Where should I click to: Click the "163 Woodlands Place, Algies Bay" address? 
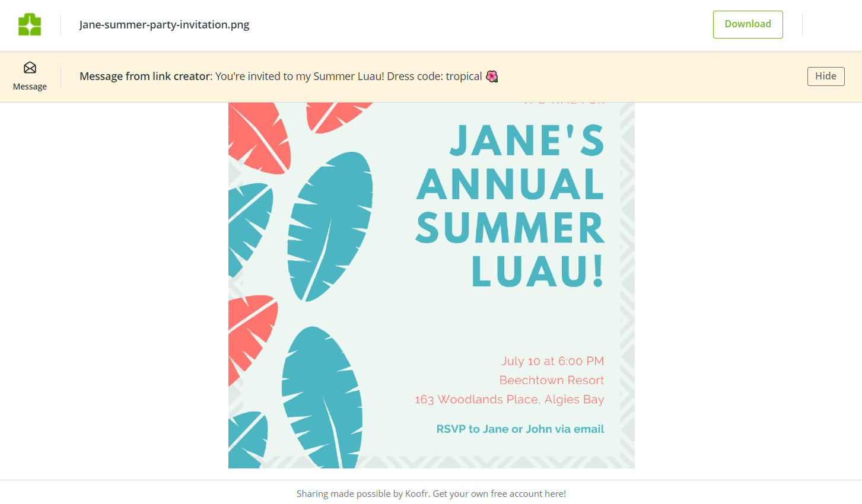(x=510, y=400)
